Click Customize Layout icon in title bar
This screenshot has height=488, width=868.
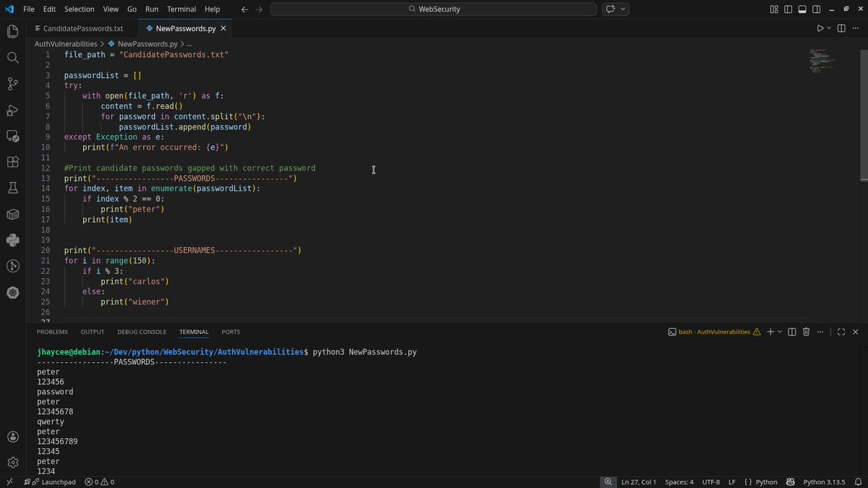click(774, 9)
